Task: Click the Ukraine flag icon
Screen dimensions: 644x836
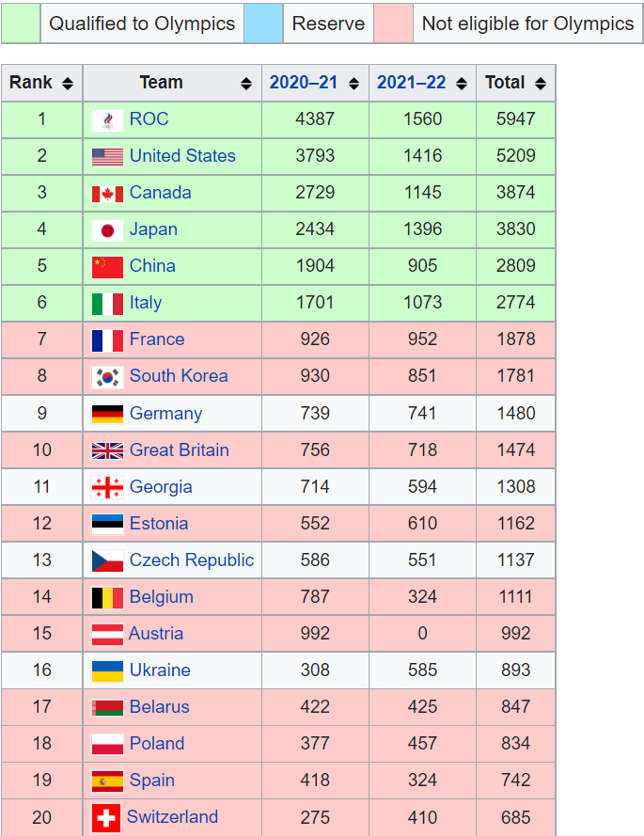Action: point(107,670)
